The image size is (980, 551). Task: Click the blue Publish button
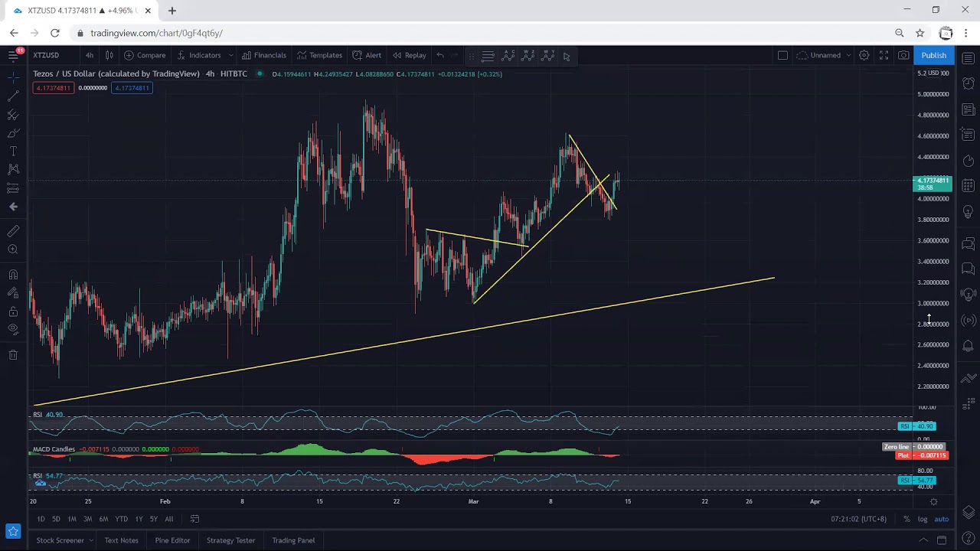coord(933,55)
